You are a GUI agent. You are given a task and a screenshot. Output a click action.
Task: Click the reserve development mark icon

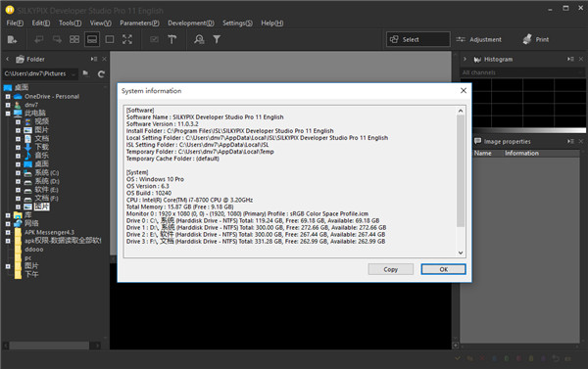154,39
